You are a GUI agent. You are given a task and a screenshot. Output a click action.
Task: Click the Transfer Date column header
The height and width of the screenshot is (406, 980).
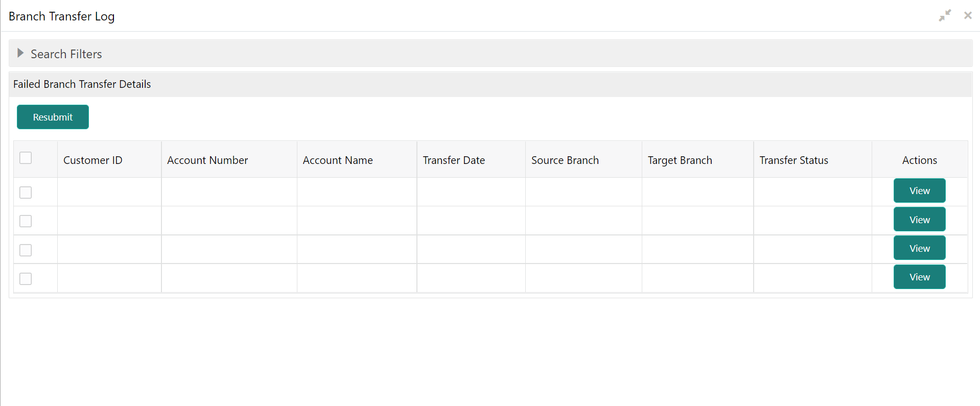tap(454, 160)
